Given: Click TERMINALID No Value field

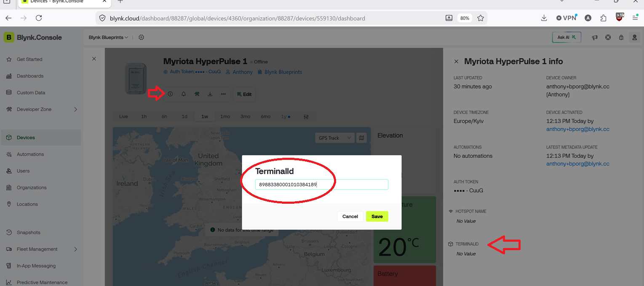Looking at the screenshot, I should (x=466, y=254).
